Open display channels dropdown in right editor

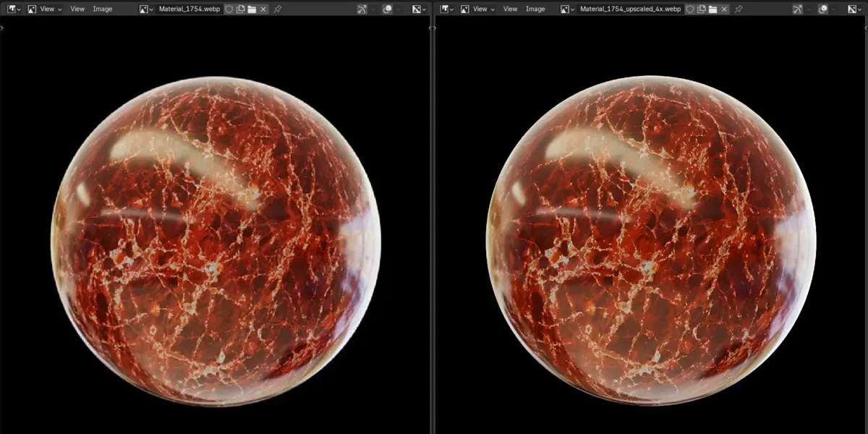click(x=854, y=9)
